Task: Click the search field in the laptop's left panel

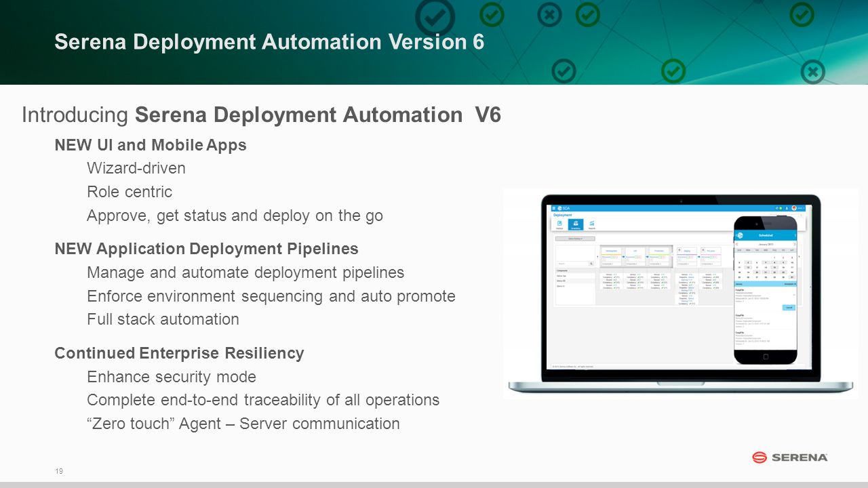Action: click(x=572, y=264)
